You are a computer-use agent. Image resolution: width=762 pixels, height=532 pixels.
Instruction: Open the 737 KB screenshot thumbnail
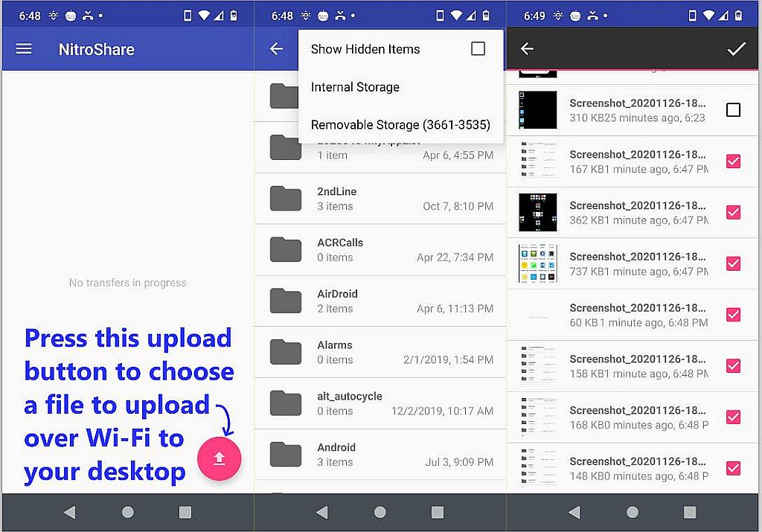point(537,263)
